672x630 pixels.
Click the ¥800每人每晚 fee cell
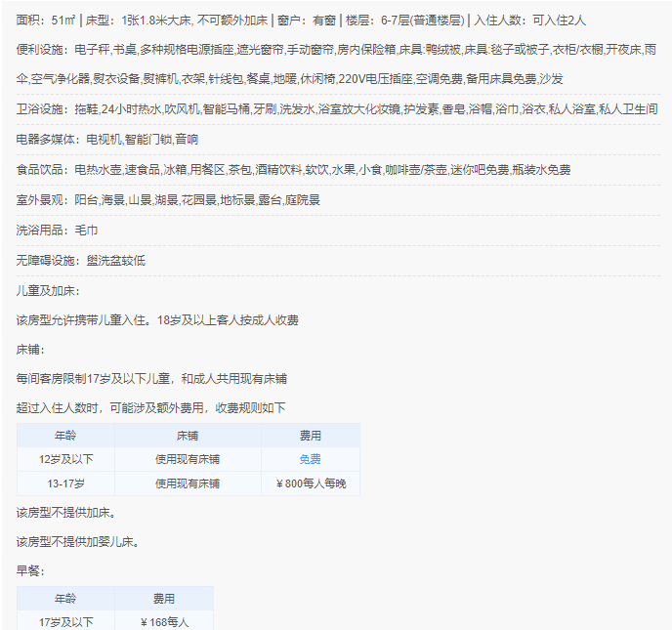point(311,483)
